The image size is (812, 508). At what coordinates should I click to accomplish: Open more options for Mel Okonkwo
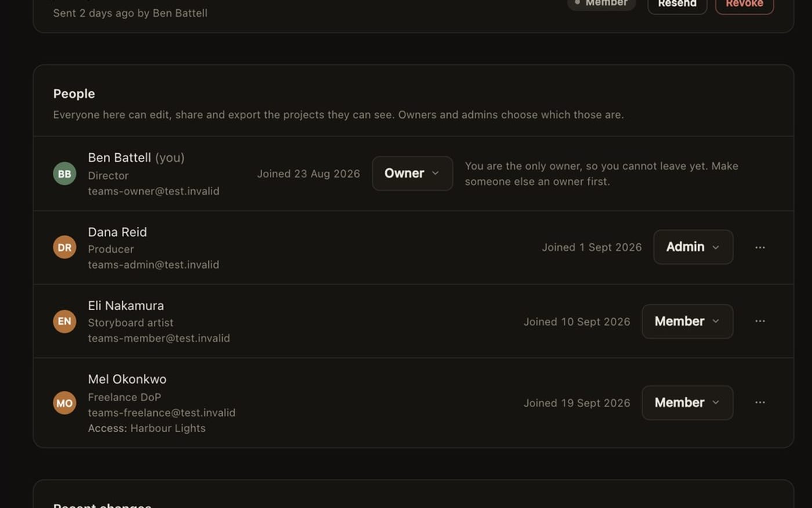click(x=760, y=402)
